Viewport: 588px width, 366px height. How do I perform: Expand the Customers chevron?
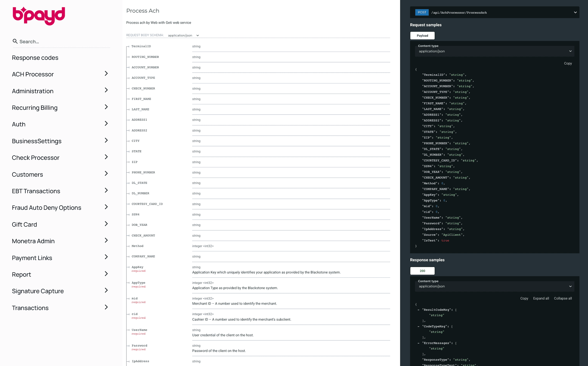[106, 174]
